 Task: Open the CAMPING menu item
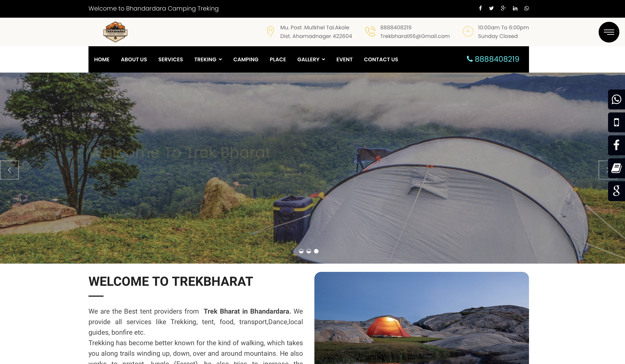point(246,59)
